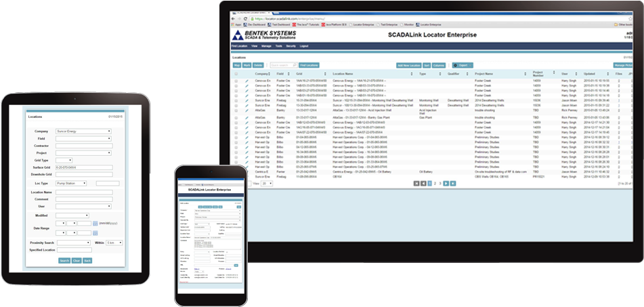Image resolution: width=644 pixels, height=307 pixels.
Task: Open the Security menu
Action: pos(291,46)
